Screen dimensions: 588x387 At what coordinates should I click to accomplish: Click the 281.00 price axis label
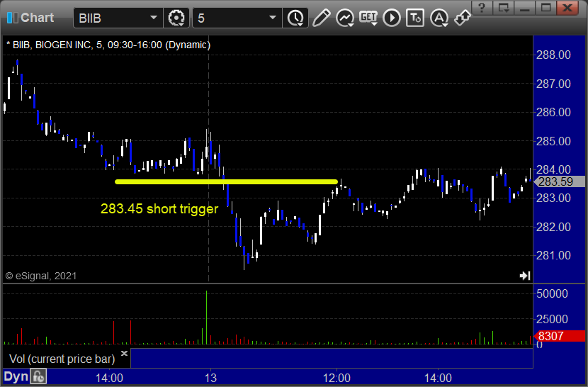553,256
